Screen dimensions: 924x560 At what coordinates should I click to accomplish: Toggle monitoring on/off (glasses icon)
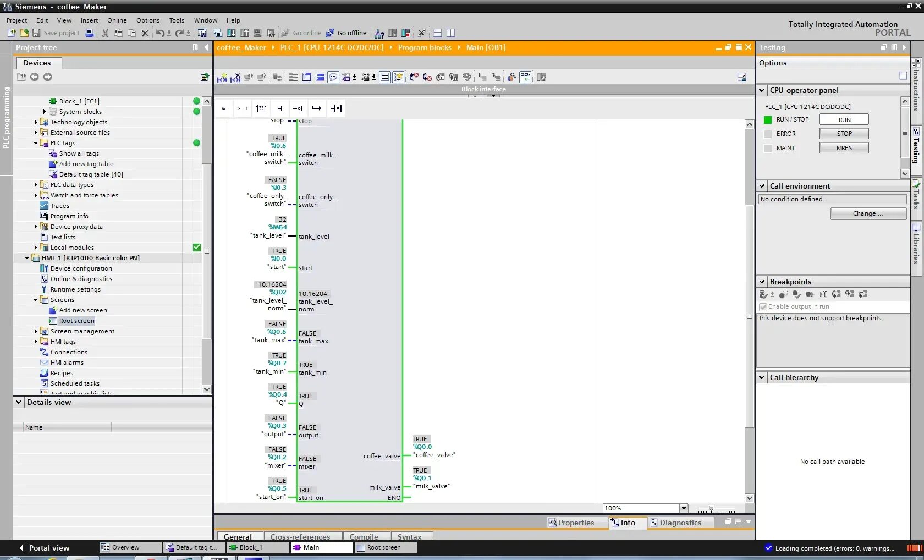[x=525, y=77]
